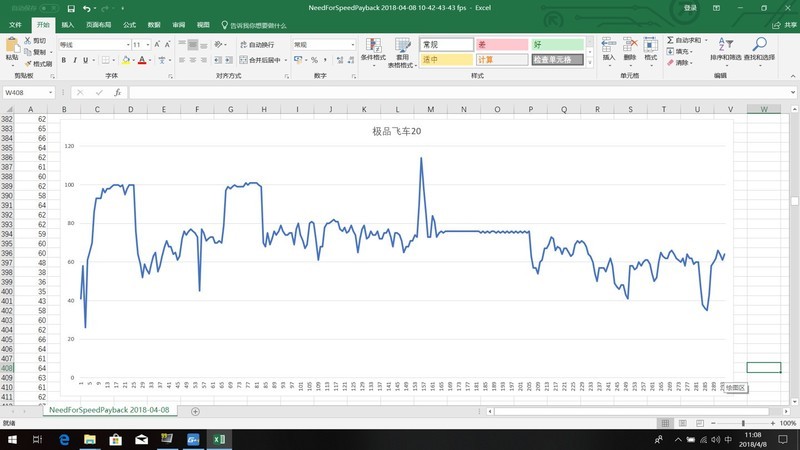The height and width of the screenshot is (450, 800).
Task: Apply comma thousands separator style
Action: [325, 60]
